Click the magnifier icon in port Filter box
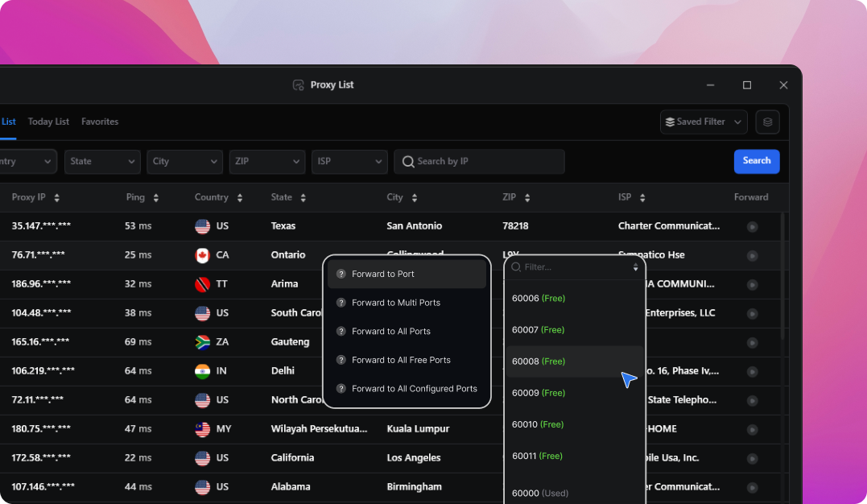The image size is (867, 504). [x=516, y=267]
